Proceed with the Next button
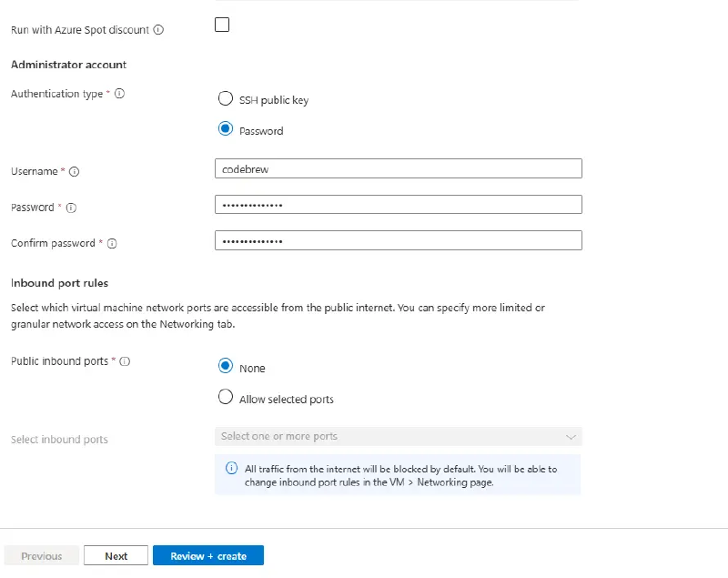This screenshot has height=578, width=728. (x=116, y=556)
